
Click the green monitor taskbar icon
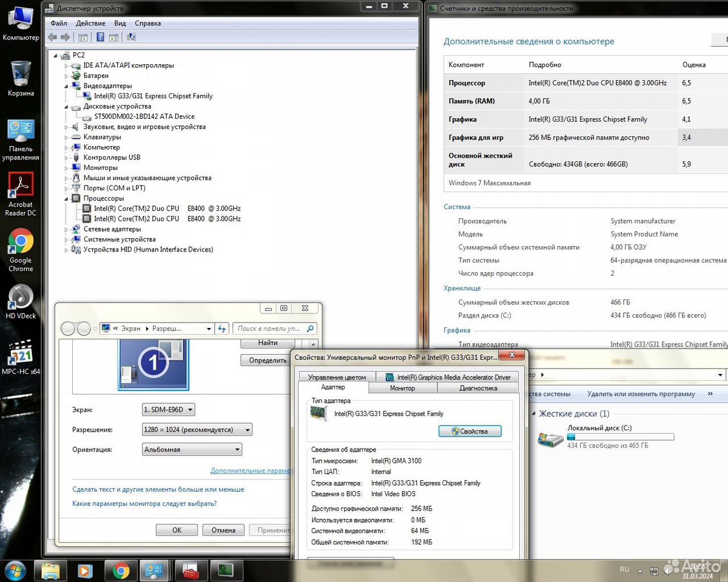(x=226, y=570)
